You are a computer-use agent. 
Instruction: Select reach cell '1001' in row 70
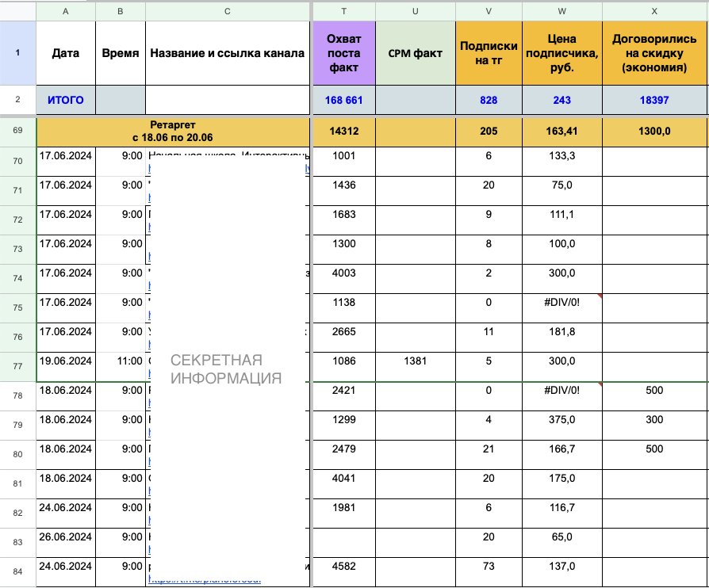click(x=344, y=162)
